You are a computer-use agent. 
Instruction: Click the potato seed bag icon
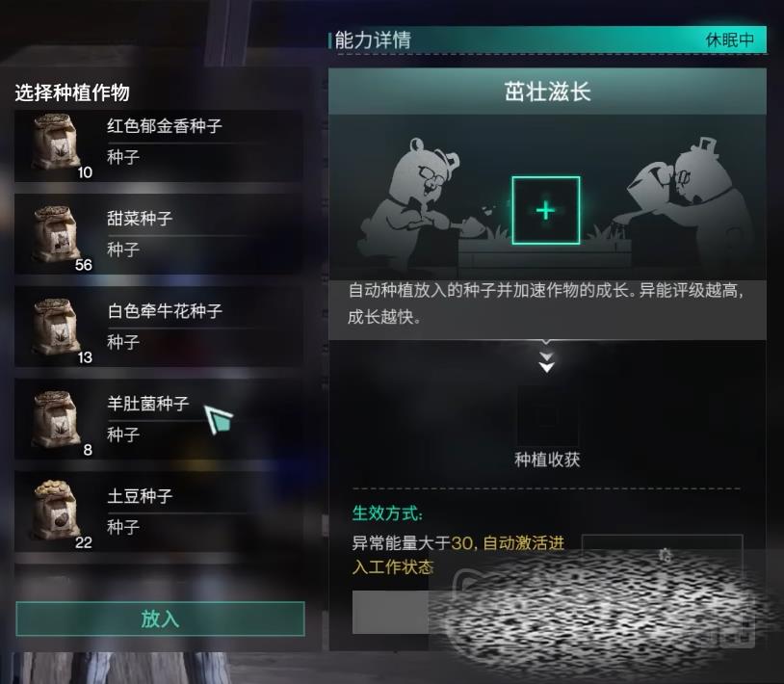(x=56, y=511)
